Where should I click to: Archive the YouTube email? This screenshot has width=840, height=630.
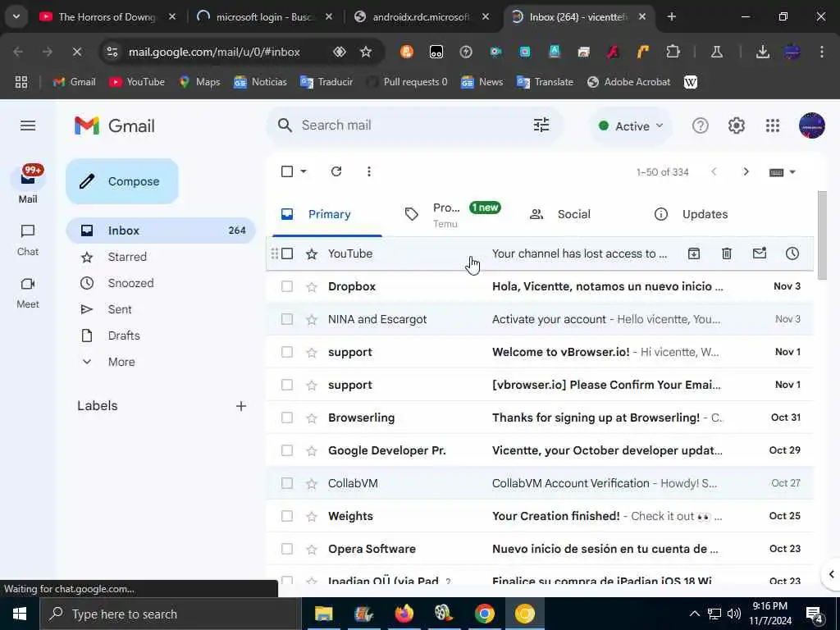coord(694,253)
